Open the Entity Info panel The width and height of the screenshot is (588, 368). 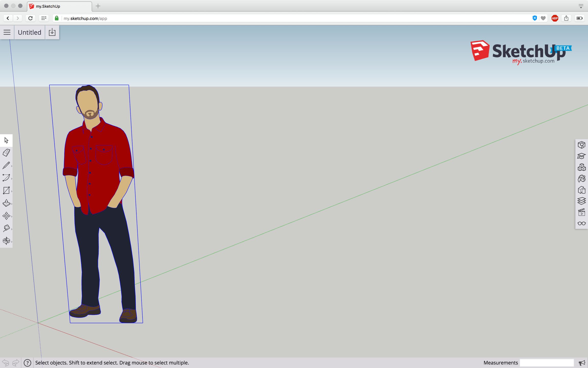point(581,145)
